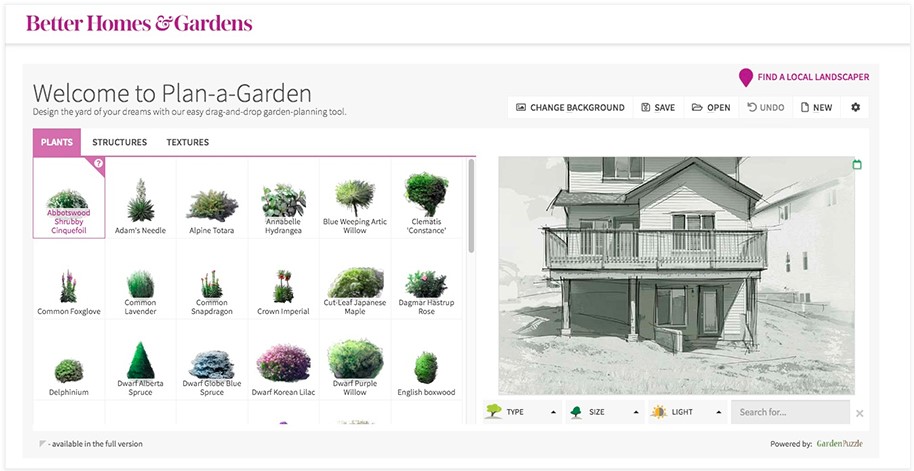Open the TYPE filter dropdown
Image resolution: width=914 pixels, height=471 pixels.
pos(522,412)
